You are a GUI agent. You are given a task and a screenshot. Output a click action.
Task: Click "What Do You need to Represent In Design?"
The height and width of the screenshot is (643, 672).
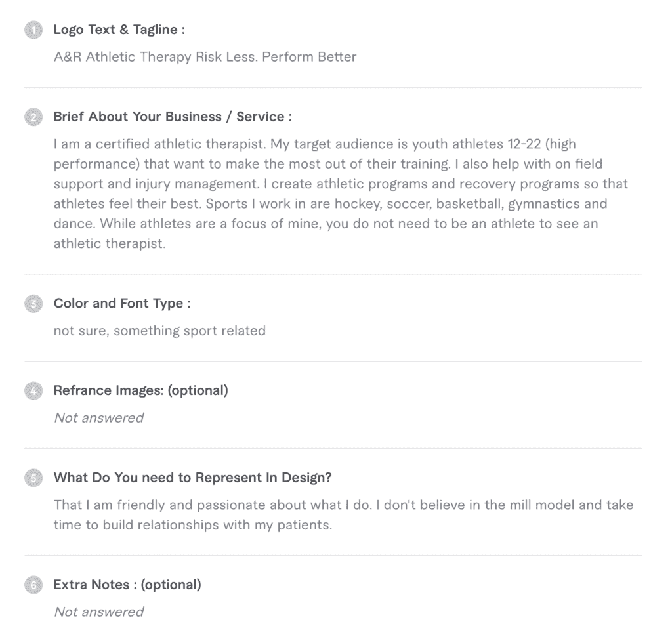coord(192,478)
